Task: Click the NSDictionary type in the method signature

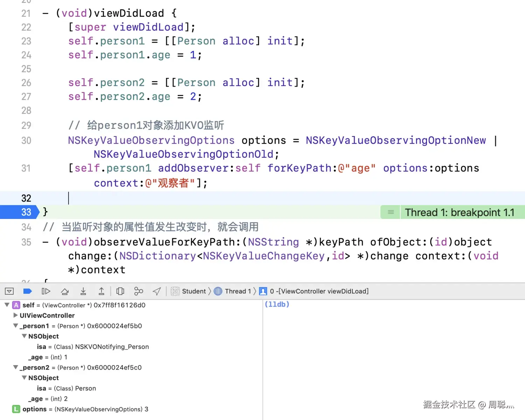Action: [157, 256]
